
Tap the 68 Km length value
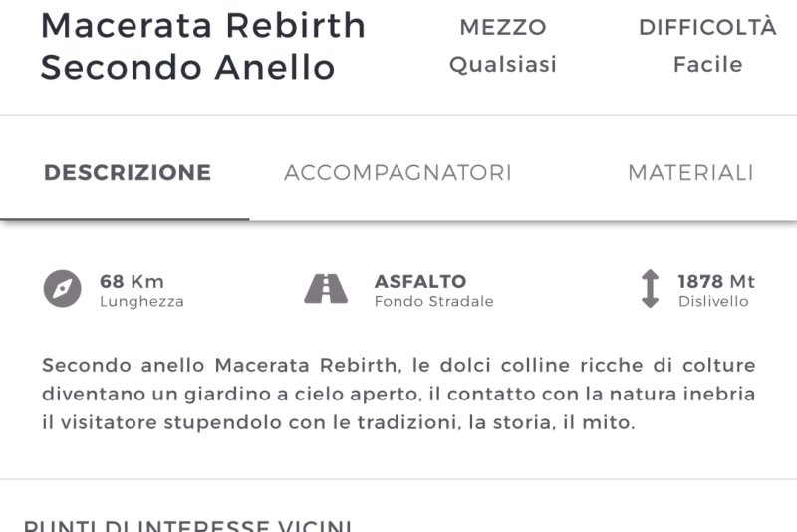tap(132, 281)
